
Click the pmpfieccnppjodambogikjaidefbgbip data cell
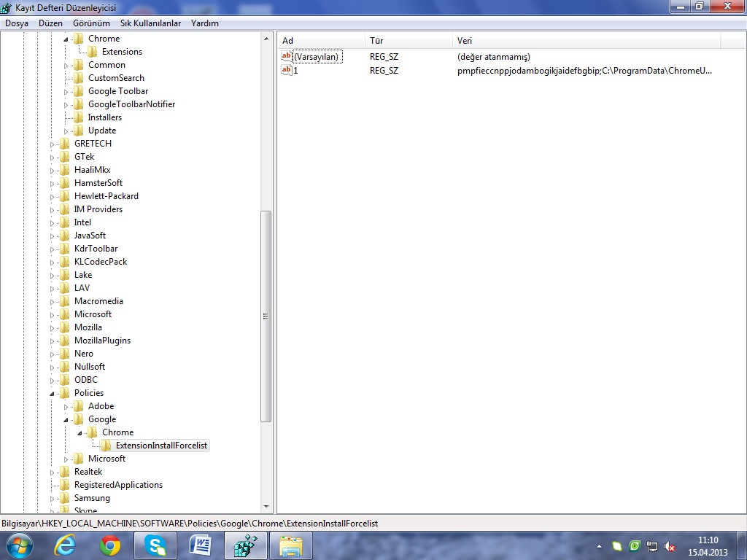click(584, 71)
